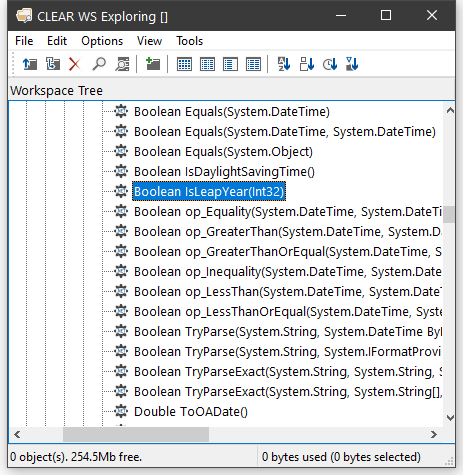Click the red X delete icon

(75, 64)
